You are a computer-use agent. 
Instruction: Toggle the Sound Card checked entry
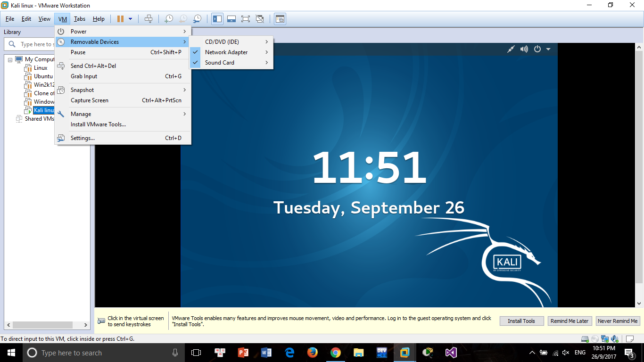pyautogui.click(x=231, y=63)
